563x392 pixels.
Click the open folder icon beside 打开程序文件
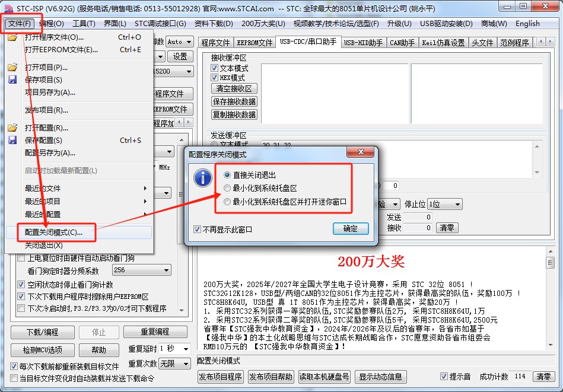(x=12, y=37)
